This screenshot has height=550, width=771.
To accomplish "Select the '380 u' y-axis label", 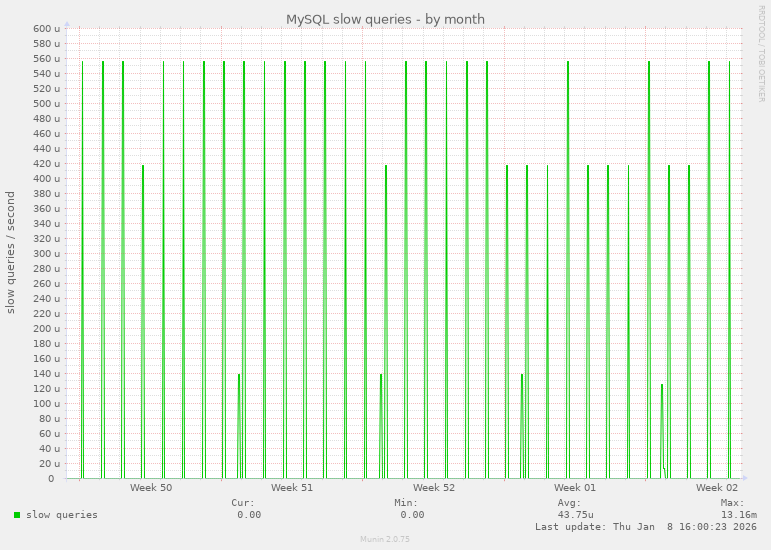I will coord(47,194).
